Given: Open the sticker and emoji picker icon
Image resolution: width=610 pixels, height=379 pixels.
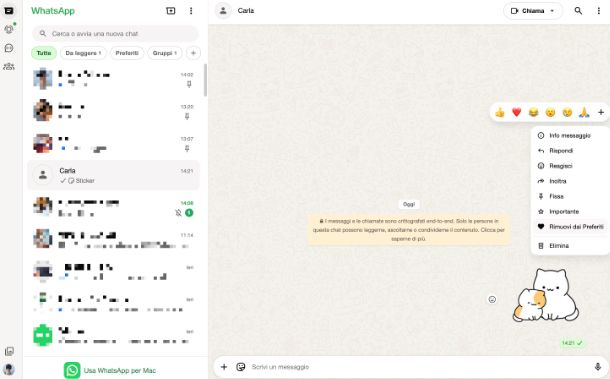Looking at the screenshot, I should (x=241, y=367).
